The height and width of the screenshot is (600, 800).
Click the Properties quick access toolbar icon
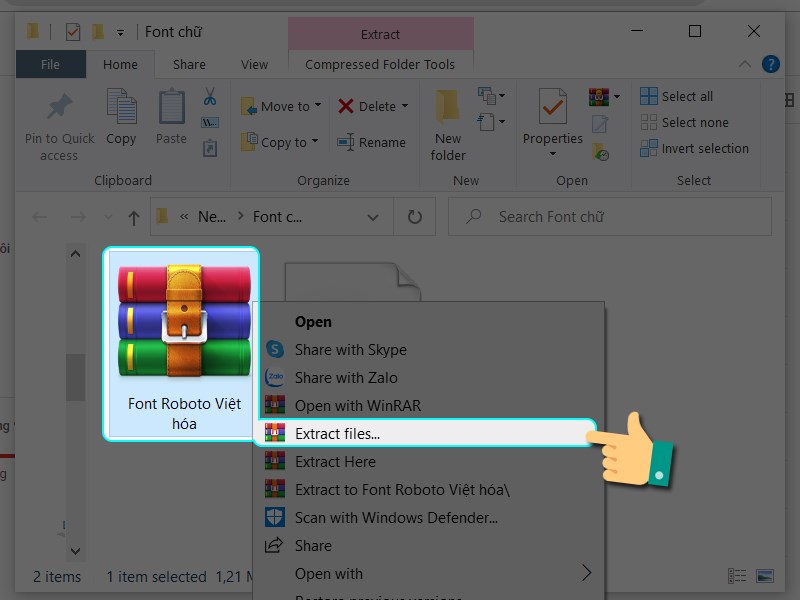(x=73, y=32)
